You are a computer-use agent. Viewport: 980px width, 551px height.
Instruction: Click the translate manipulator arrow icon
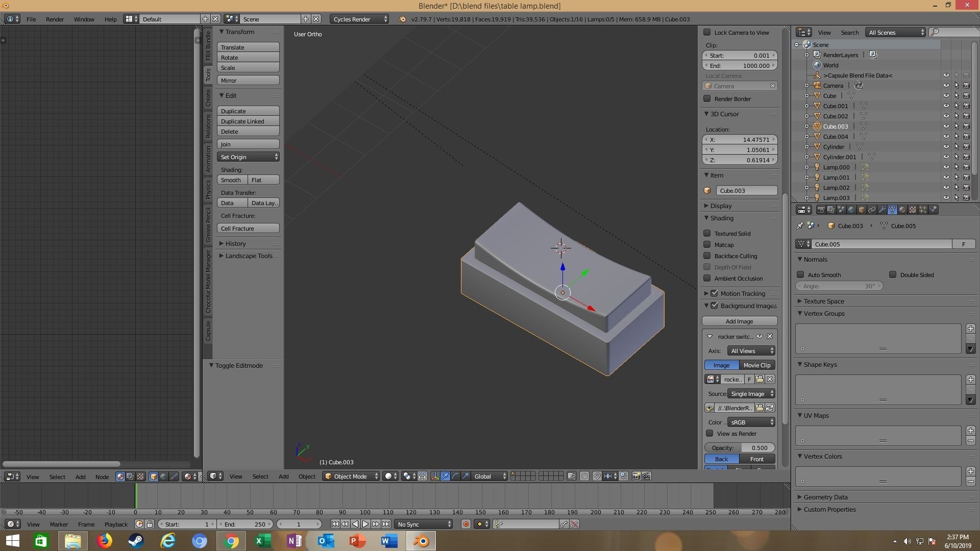(x=445, y=476)
